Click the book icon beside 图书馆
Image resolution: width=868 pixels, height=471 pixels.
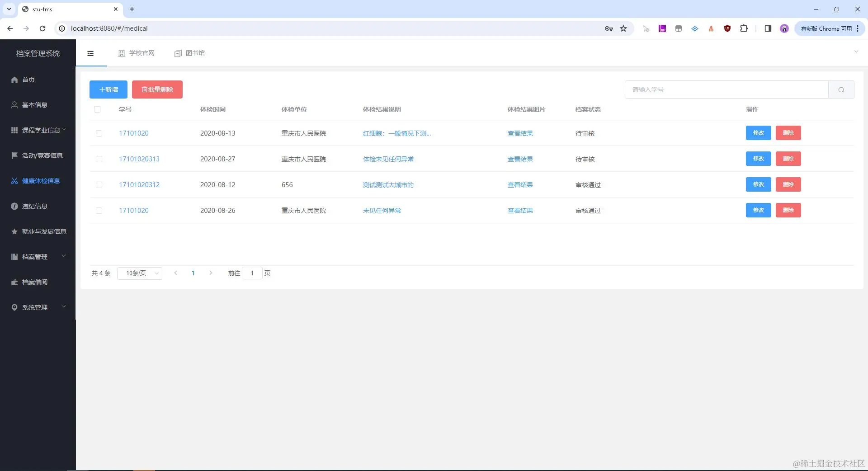(x=178, y=53)
